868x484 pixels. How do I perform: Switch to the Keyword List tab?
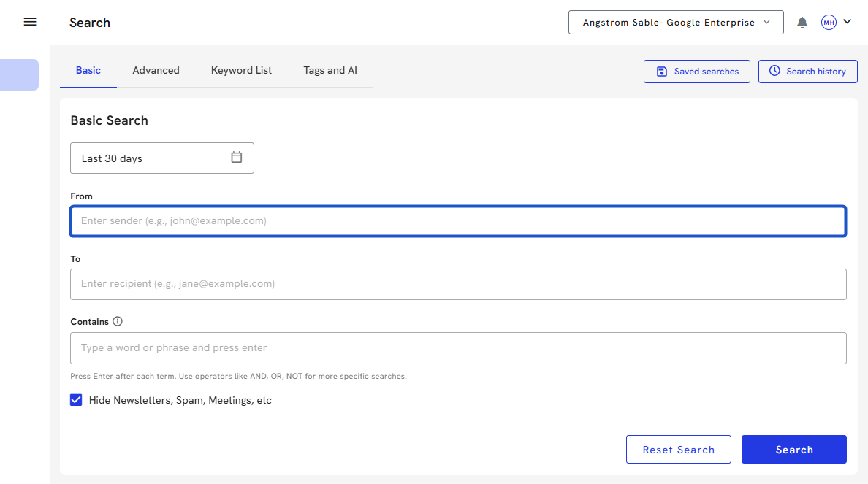241,70
